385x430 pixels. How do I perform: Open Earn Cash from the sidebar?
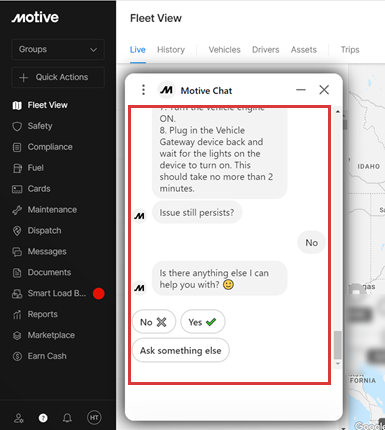tap(47, 356)
